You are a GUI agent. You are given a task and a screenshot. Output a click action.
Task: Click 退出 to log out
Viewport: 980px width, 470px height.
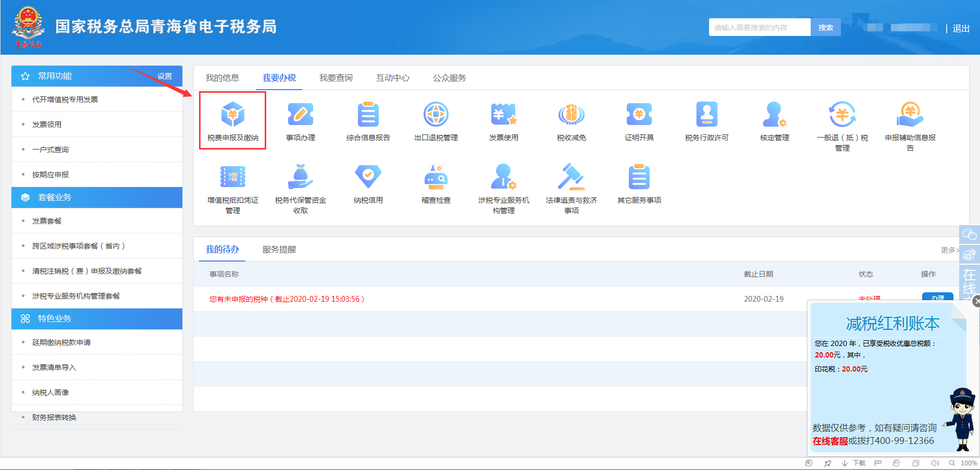(x=961, y=29)
